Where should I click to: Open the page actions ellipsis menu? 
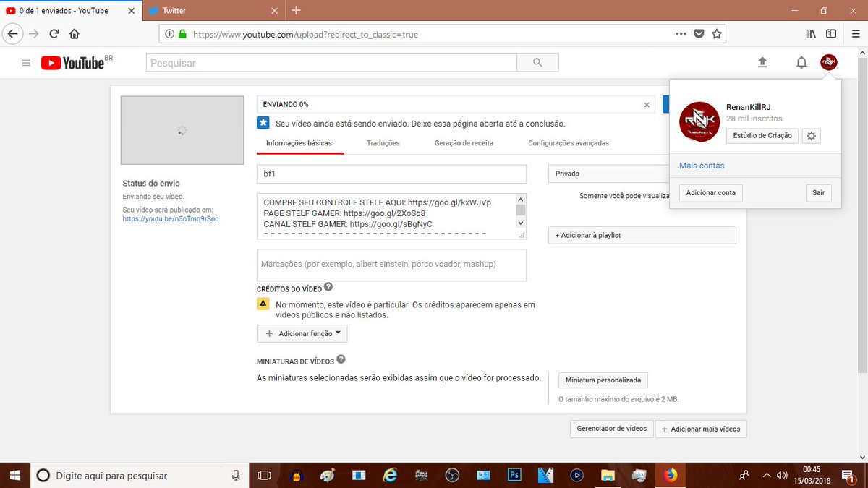point(681,34)
